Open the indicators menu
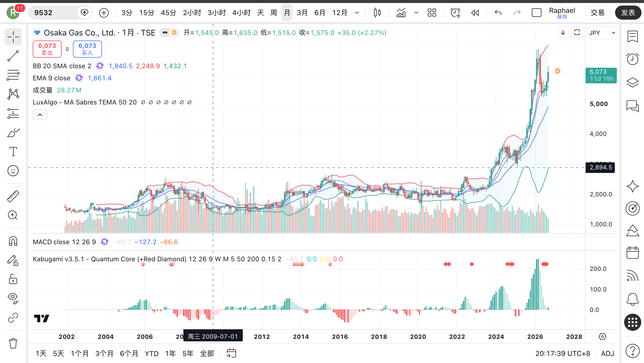This screenshot has width=644, height=363. click(401, 13)
